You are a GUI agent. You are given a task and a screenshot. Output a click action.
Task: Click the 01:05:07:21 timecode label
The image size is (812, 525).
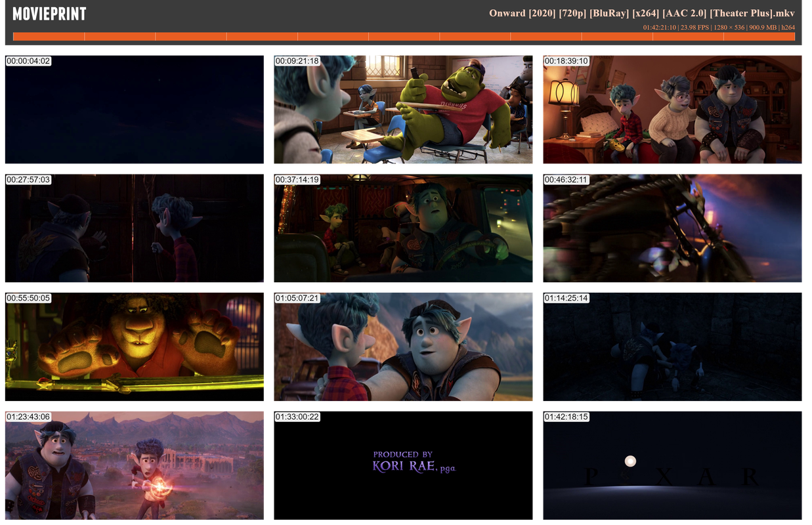pos(297,298)
